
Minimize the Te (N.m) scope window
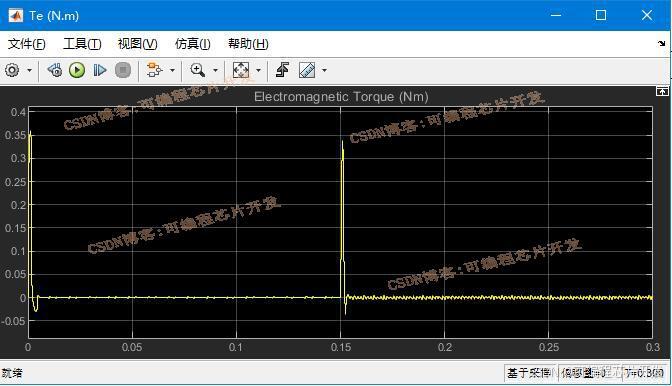[556, 15]
